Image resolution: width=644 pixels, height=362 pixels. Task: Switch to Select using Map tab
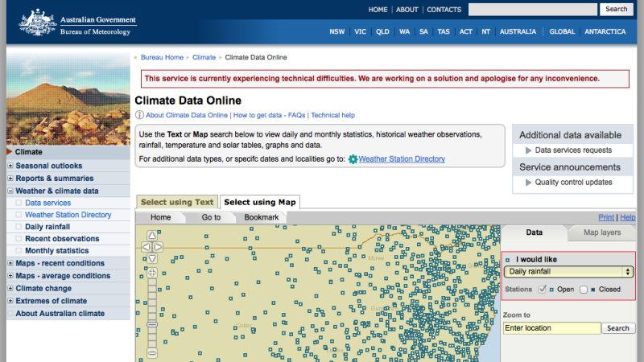[260, 202]
